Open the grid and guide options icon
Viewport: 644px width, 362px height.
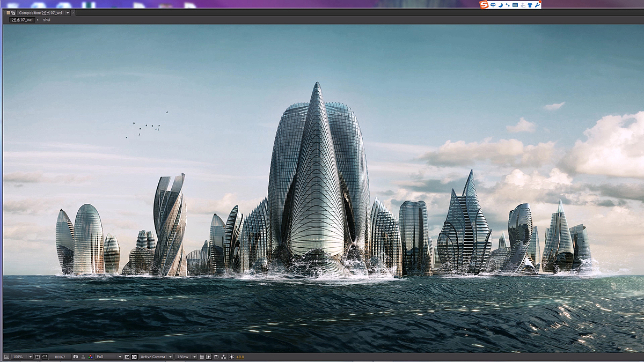(x=38, y=357)
